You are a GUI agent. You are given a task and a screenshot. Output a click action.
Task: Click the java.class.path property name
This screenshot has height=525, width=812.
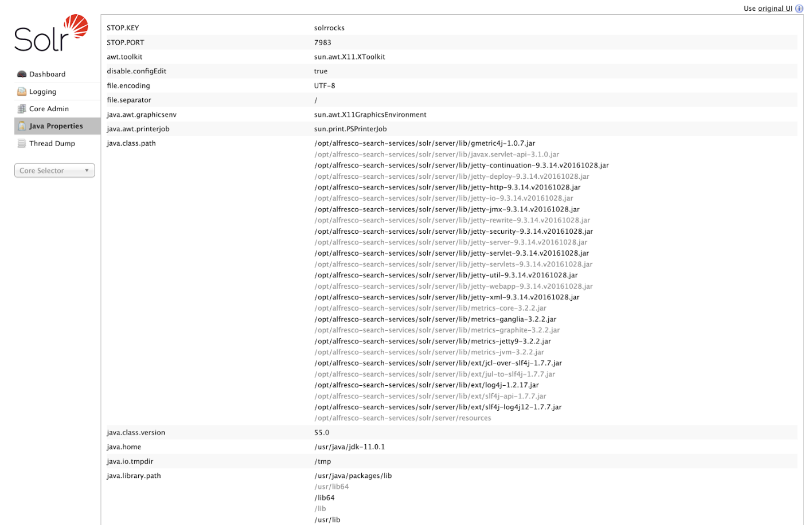tap(131, 143)
